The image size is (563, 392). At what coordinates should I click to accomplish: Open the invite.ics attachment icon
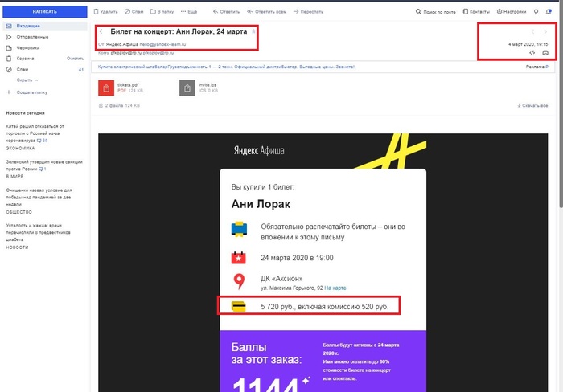pos(187,88)
